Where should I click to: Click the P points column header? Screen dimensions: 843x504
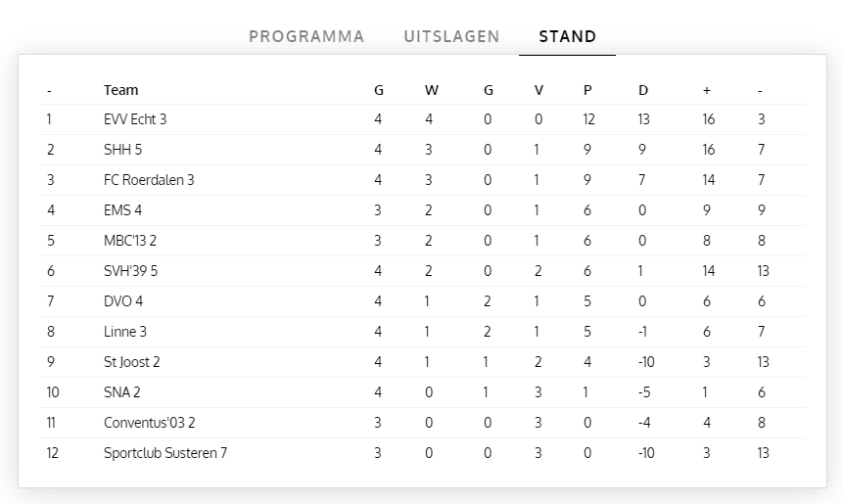[x=587, y=90]
